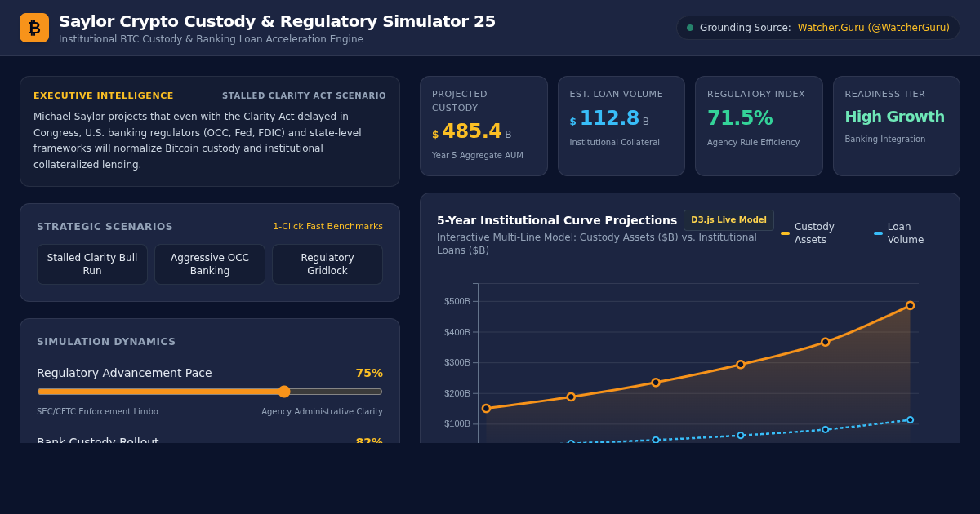Click the $100B axis label

pyautogui.click(x=457, y=423)
